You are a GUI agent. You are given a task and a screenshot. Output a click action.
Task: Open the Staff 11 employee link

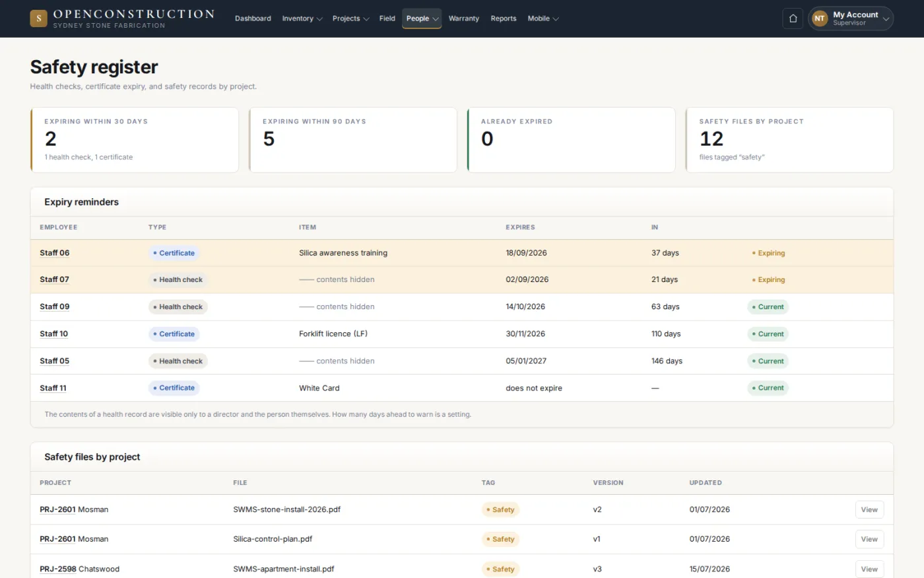pyautogui.click(x=53, y=388)
